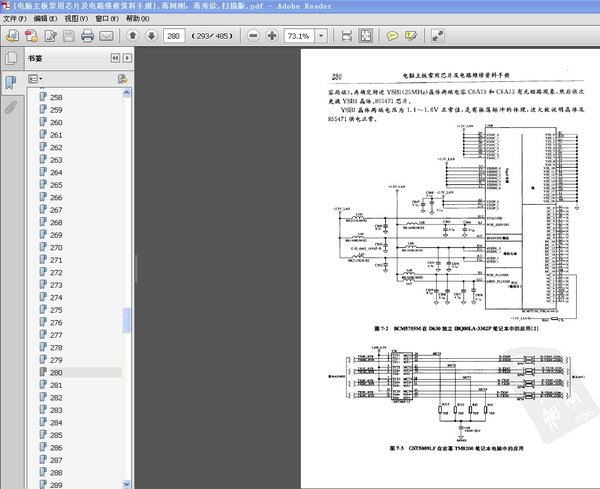Go to previous page with up arrow

tap(133, 36)
